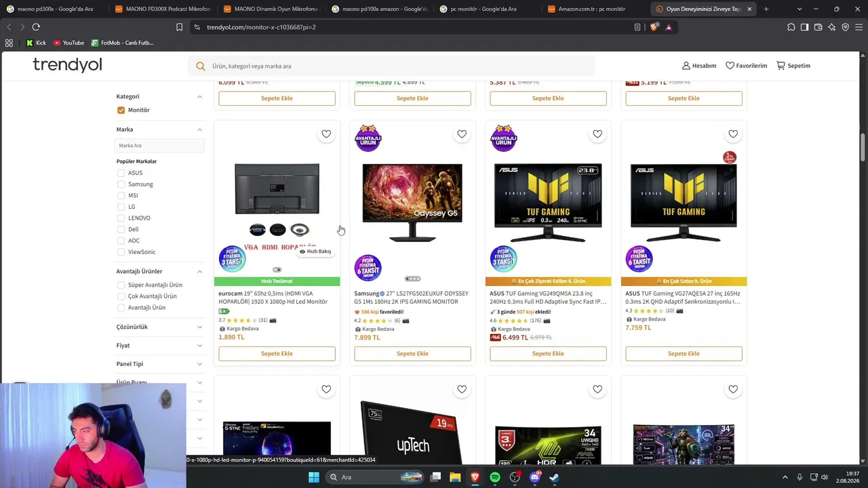Focus the Trendyol product search field

pyautogui.click(x=391, y=66)
